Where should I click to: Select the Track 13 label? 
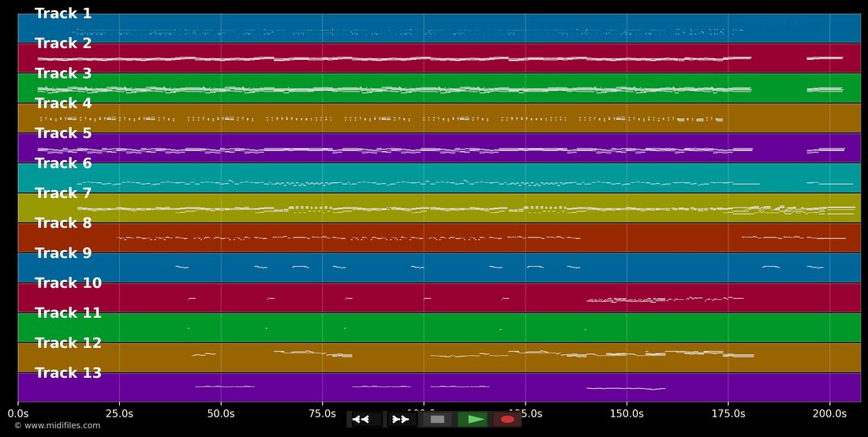click(68, 373)
